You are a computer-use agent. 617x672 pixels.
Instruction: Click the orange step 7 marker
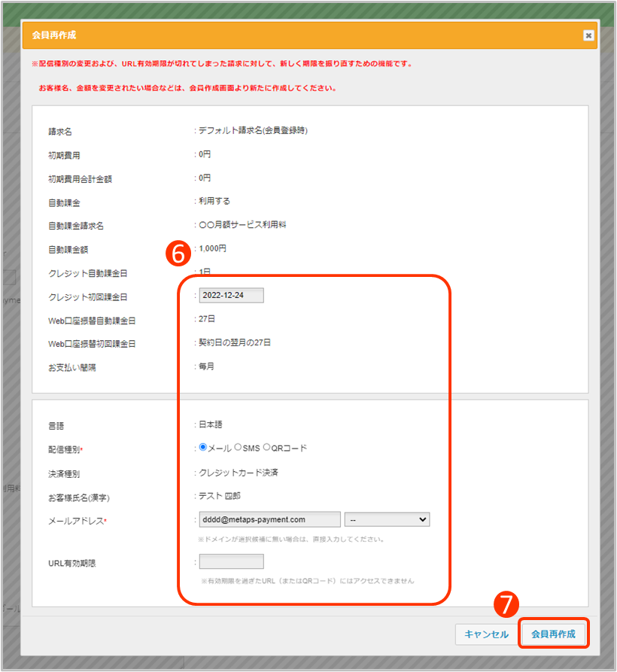tap(506, 604)
